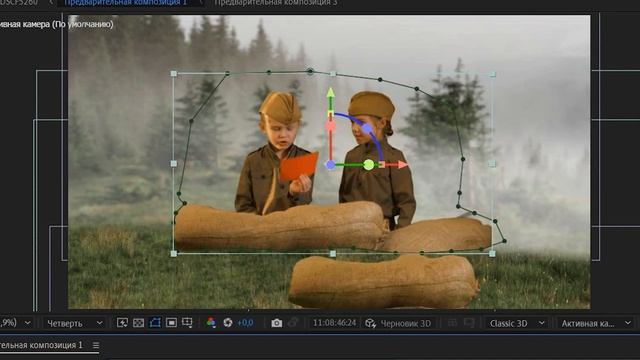Open the magnification ratio dropdown
Viewport: 640px width, 360px height.
16,323
